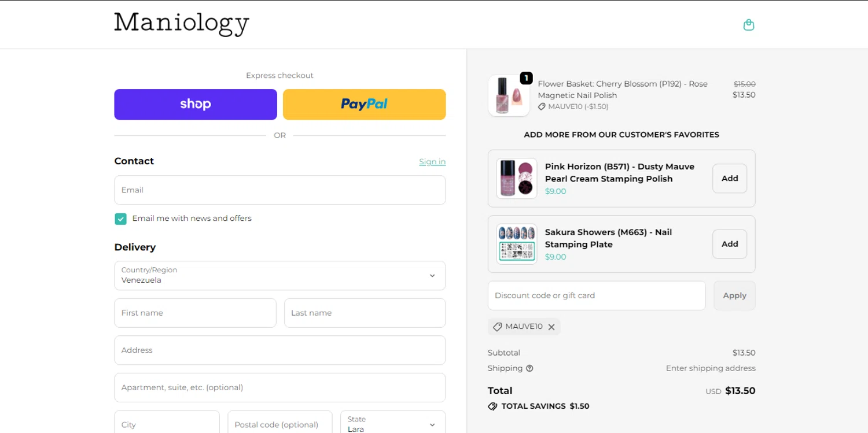
Task: Click Pink Horizon (B571) product title
Action: tap(620, 173)
